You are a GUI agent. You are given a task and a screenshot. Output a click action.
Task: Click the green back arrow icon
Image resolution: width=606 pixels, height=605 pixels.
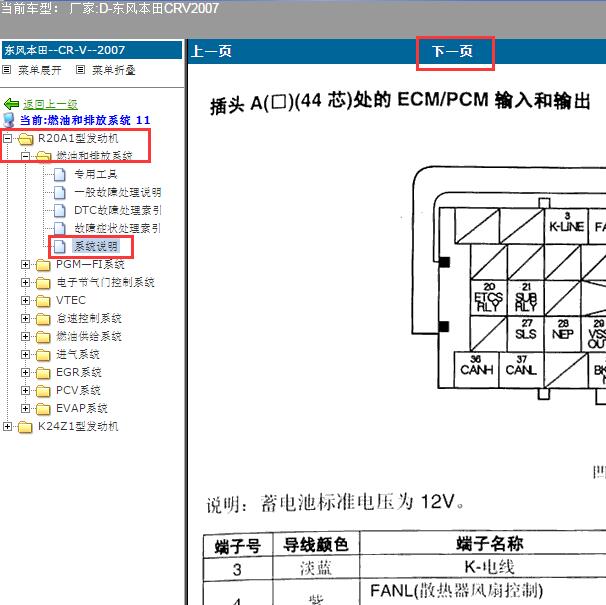point(12,104)
